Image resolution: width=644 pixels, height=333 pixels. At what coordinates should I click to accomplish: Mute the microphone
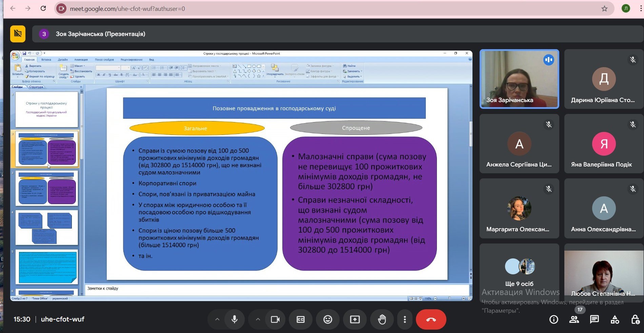[x=234, y=319]
